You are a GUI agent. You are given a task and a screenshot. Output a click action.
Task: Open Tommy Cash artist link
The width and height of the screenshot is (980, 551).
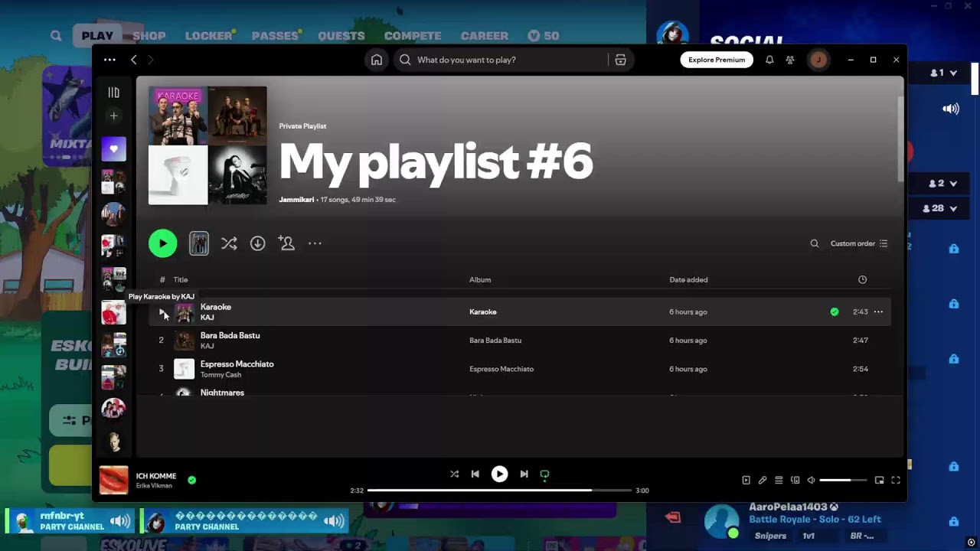click(x=220, y=375)
